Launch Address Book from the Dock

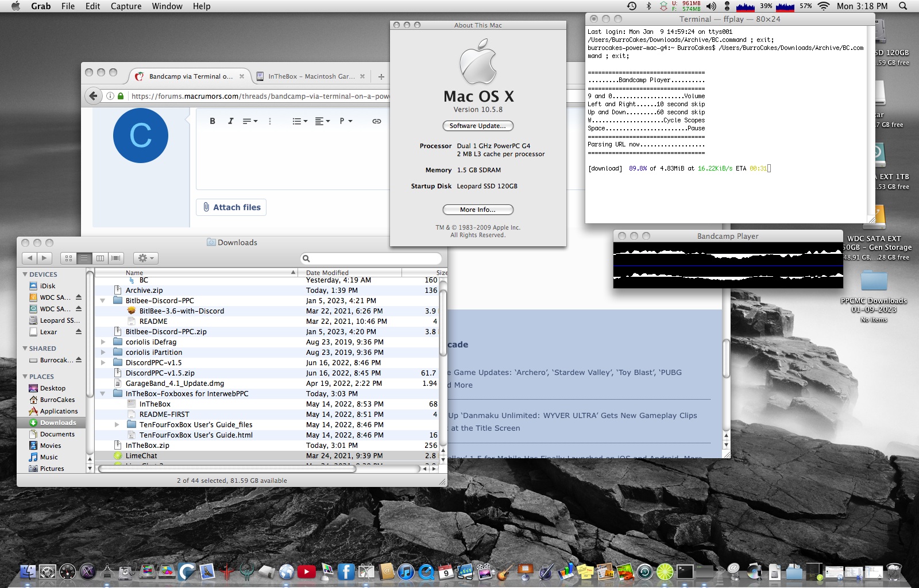pyautogui.click(x=387, y=571)
